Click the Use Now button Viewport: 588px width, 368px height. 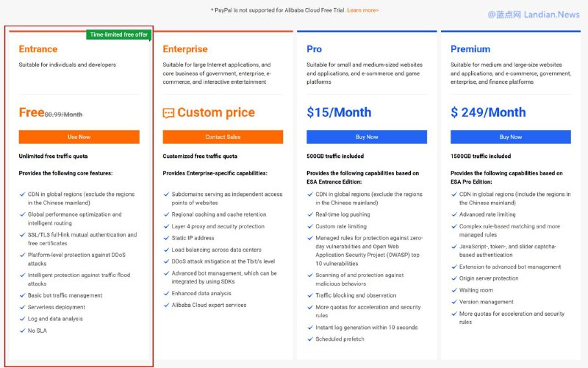79,137
